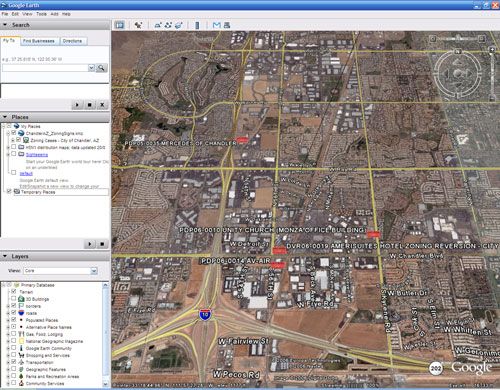The image size is (500, 390).
Task: Click the Places panel play tour button
Action: [x=89, y=244]
